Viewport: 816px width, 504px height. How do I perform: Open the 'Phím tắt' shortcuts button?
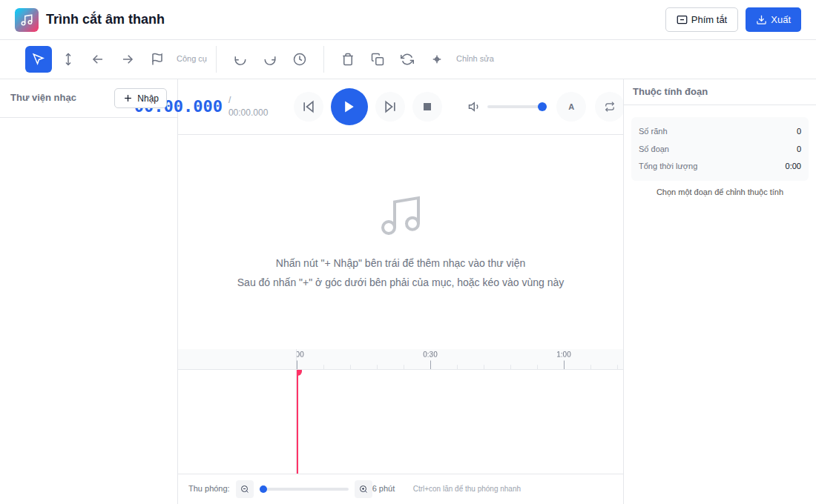coord(702,20)
